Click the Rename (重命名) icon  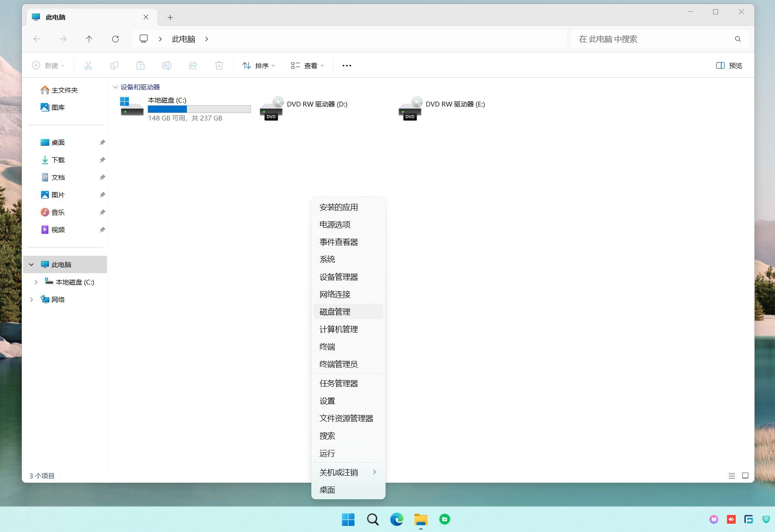coord(166,65)
